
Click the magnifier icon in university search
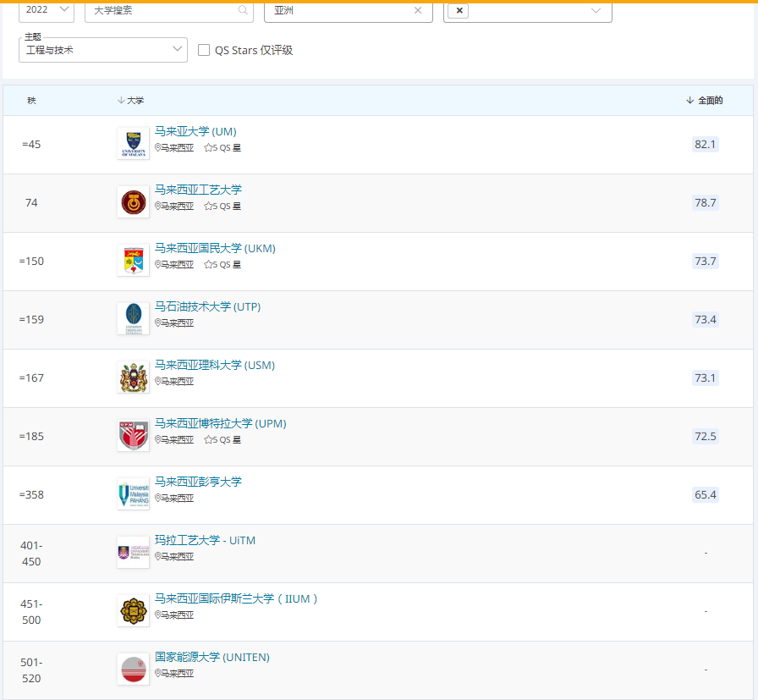243,10
